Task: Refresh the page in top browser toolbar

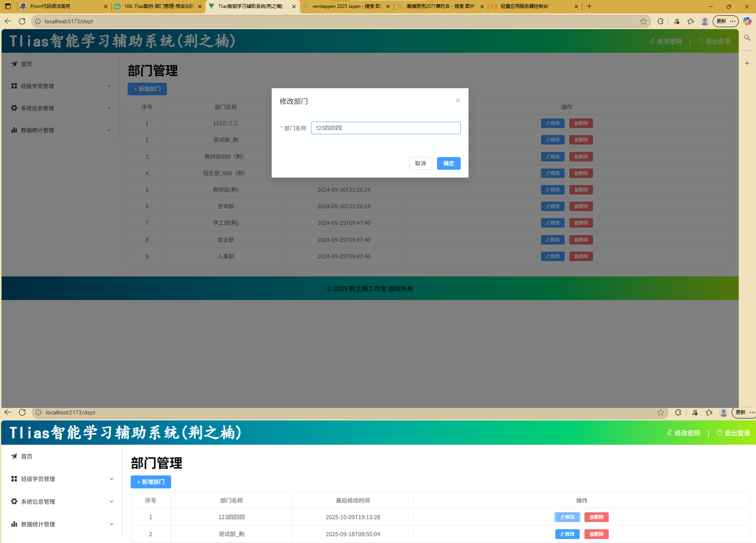Action: pos(22,21)
